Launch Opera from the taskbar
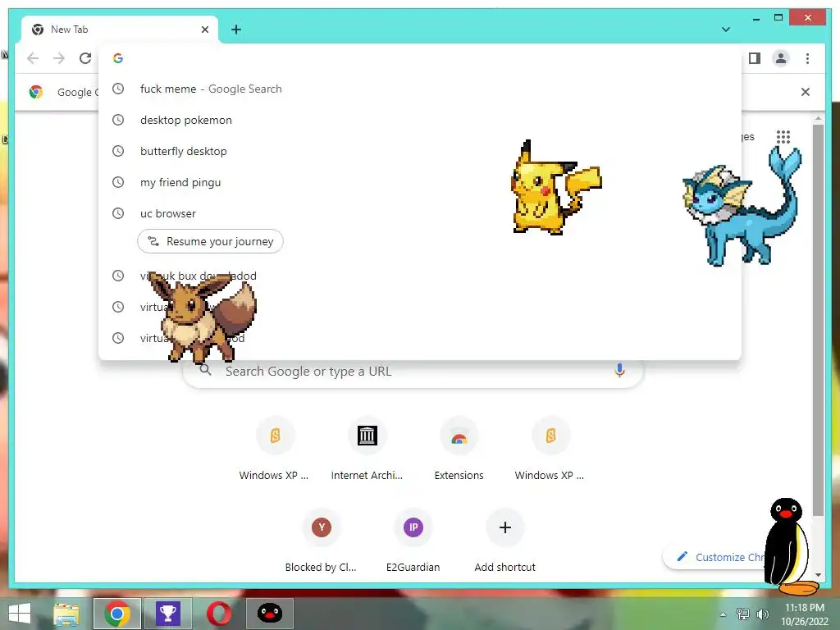840x630 pixels. tap(219, 614)
